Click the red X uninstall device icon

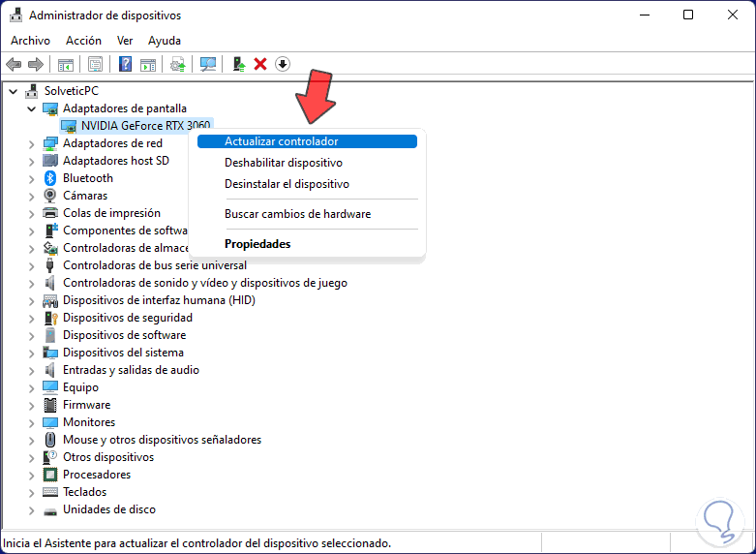(x=260, y=64)
